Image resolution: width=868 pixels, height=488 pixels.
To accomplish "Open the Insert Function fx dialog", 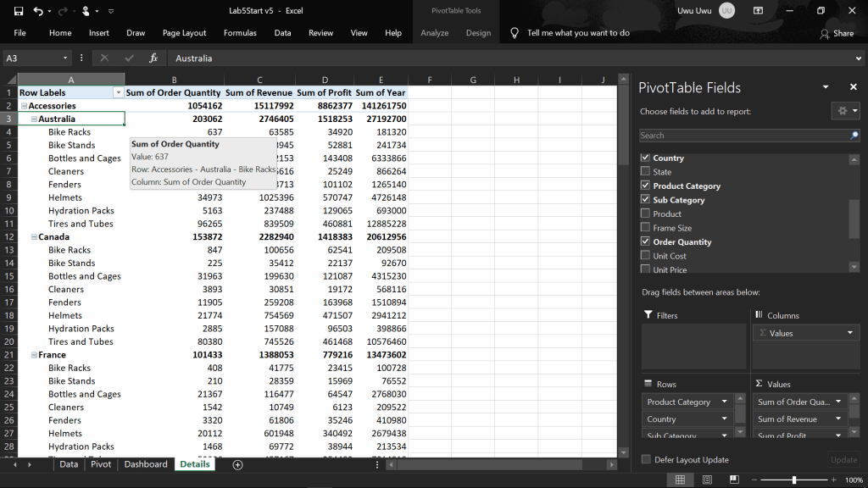I will click(153, 58).
